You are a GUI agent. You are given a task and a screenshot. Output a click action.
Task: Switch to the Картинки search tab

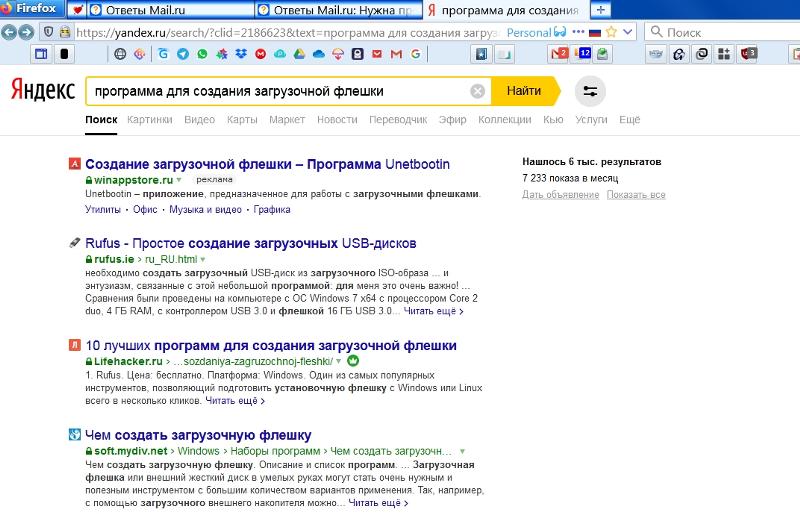tap(149, 119)
